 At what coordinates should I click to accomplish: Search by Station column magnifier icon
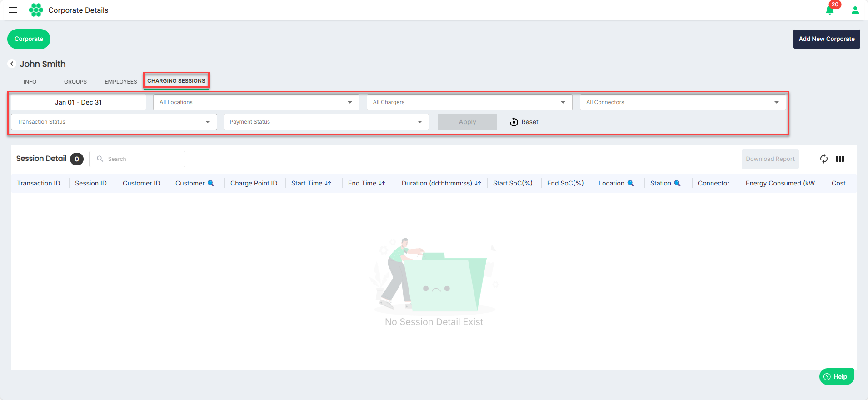tap(677, 183)
